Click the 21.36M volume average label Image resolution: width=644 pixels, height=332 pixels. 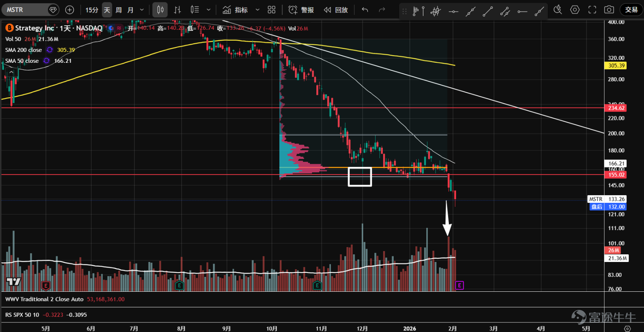[617, 258]
